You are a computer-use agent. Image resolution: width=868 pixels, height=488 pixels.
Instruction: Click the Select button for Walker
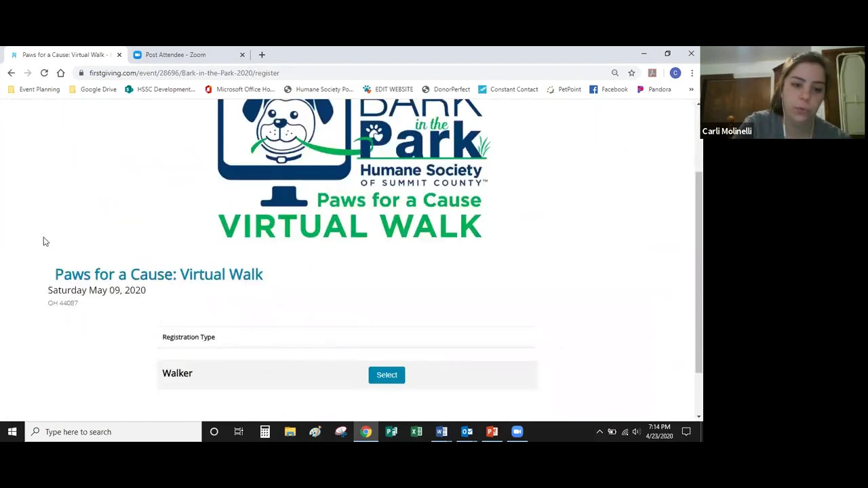pos(387,375)
